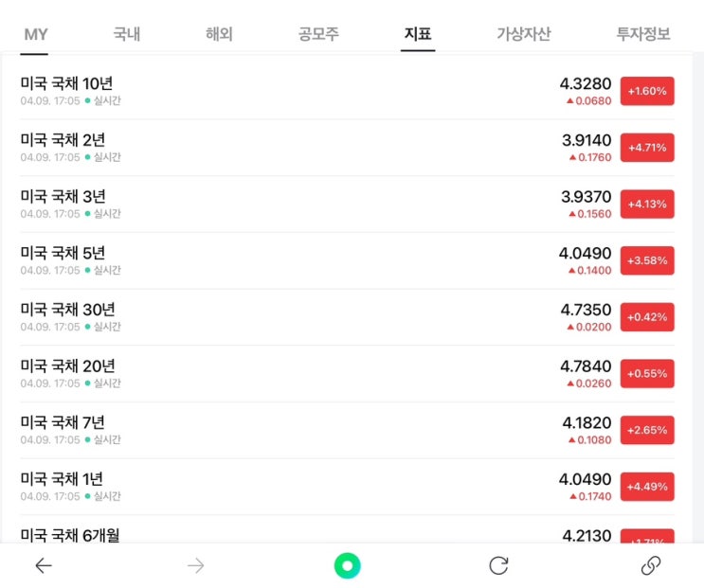This screenshot has width=704, height=588.
Task: Tap the +4.13% red badge
Action: tap(647, 205)
